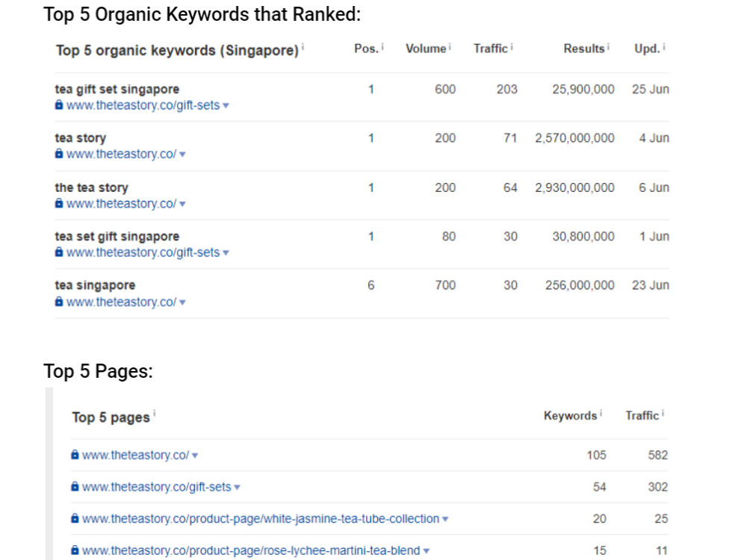Click Traffic column header in Top pages table
The height and width of the screenshot is (560, 747).
[x=642, y=416]
